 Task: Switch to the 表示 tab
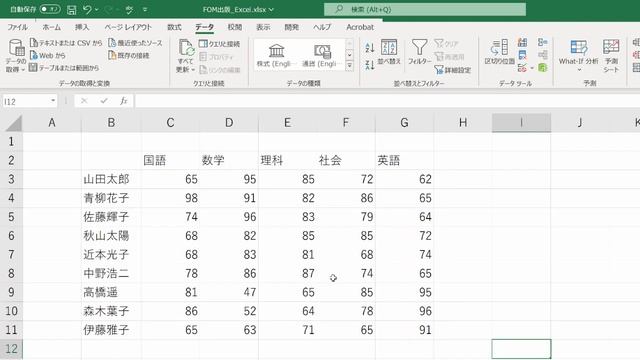[263, 27]
